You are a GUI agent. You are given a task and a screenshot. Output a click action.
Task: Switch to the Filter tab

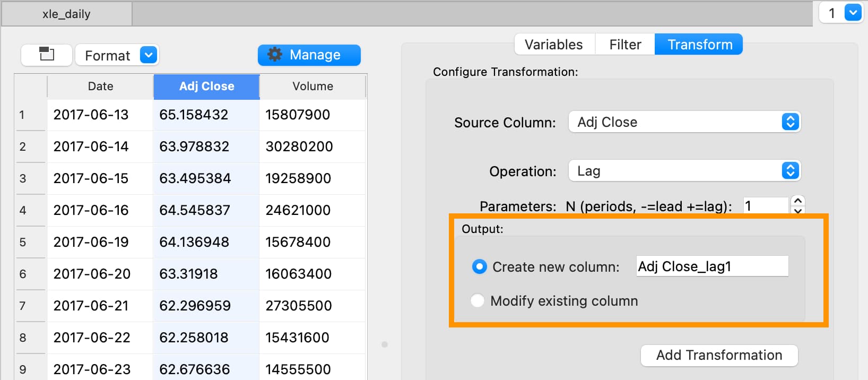625,45
